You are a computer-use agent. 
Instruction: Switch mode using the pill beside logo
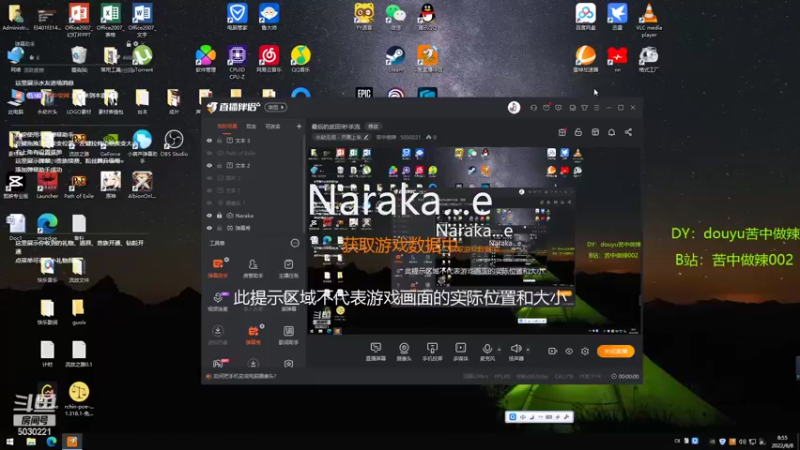pos(277,108)
